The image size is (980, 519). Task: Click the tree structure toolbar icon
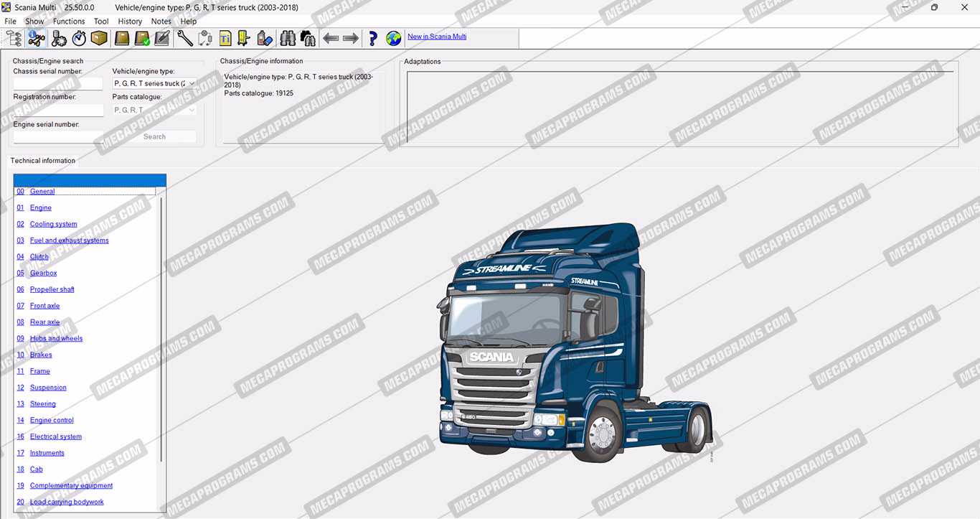tap(14, 38)
